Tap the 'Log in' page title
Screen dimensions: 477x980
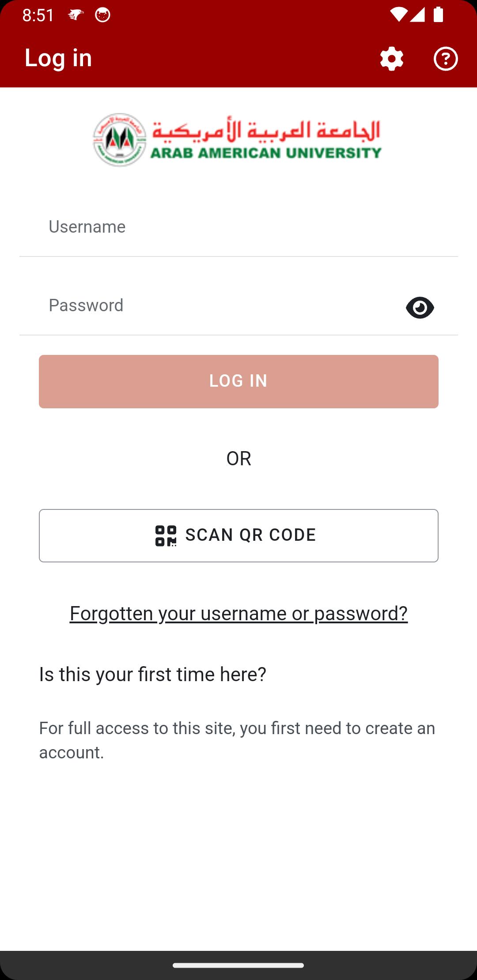tap(58, 58)
